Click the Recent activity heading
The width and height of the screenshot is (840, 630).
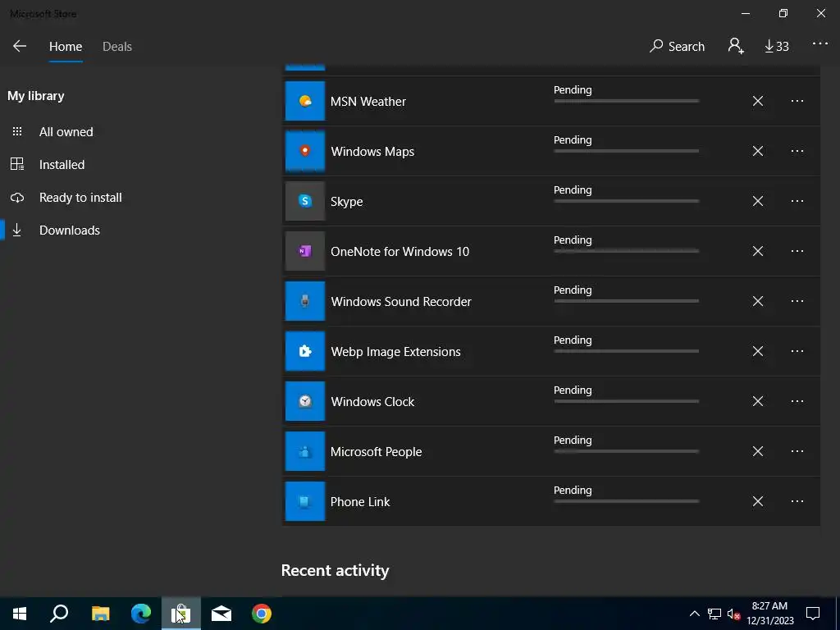335,571
